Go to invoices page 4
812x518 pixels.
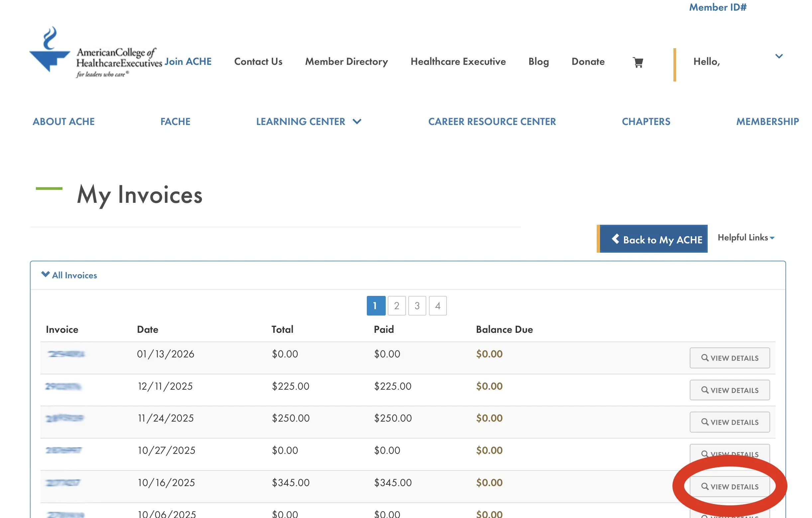point(437,306)
